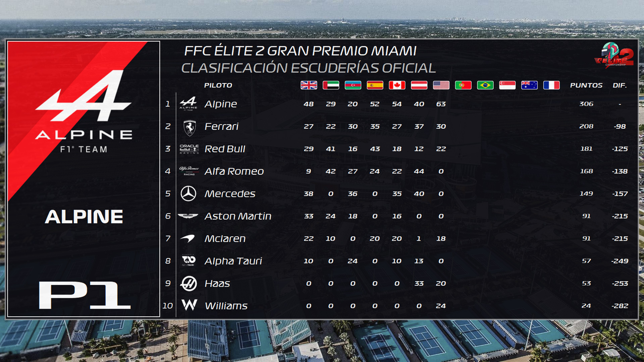This screenshot has height=362, width=644.
Task: Click the USA flag icon
Action: 441,85
